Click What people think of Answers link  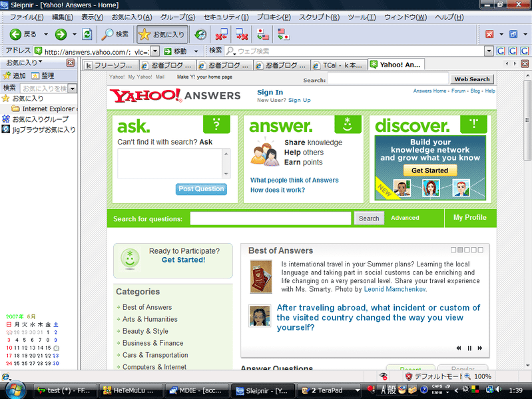294,180
